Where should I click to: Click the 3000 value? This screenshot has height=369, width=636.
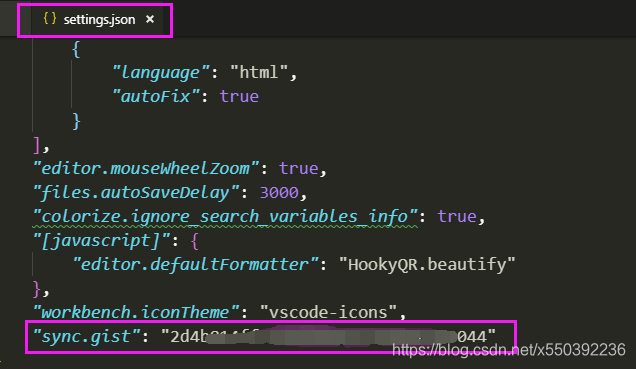279,193
